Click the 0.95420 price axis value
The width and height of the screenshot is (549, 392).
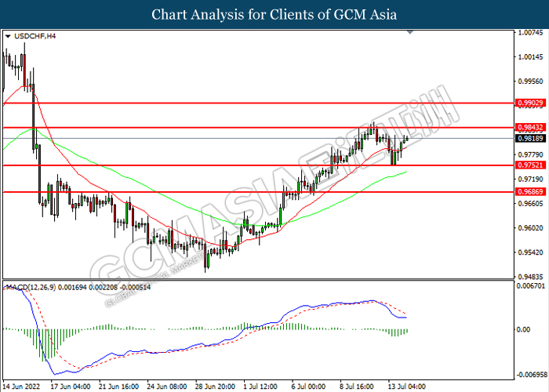tap(531, 252)
